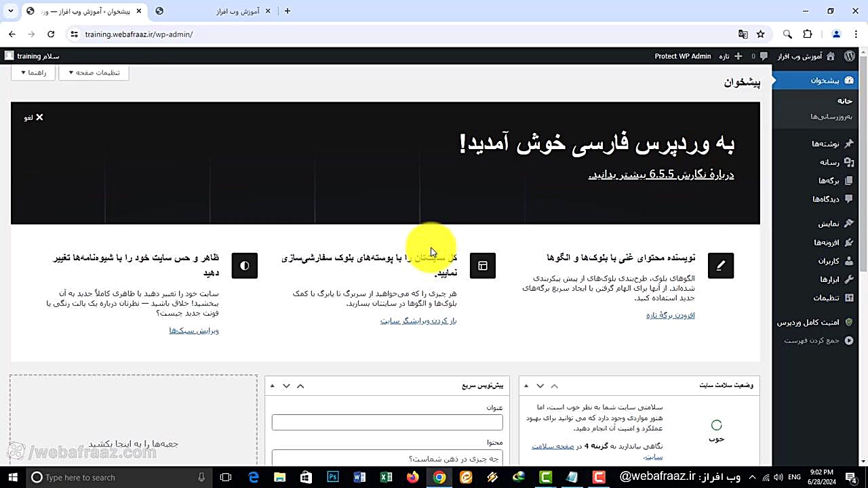Click the browser zoom magnifier icon
The height and width of the screenshot is (488, 868).
tap(787, 34)
